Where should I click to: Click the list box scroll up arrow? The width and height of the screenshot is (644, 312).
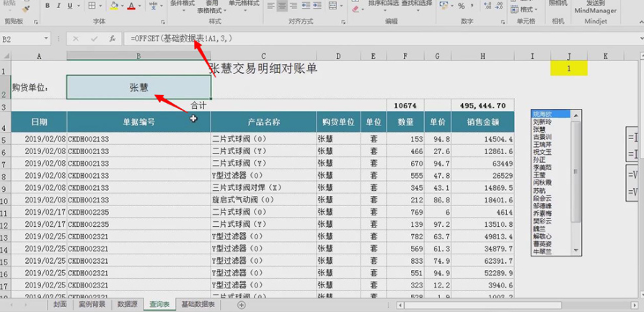click(x=576, y=115)
